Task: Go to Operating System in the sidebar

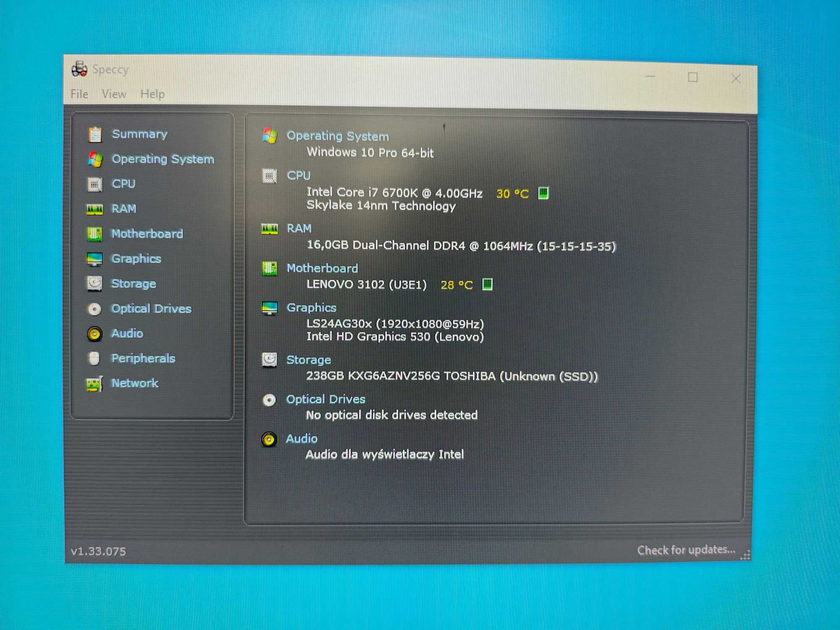Action: pyautogui.click(x=163, y=159)
